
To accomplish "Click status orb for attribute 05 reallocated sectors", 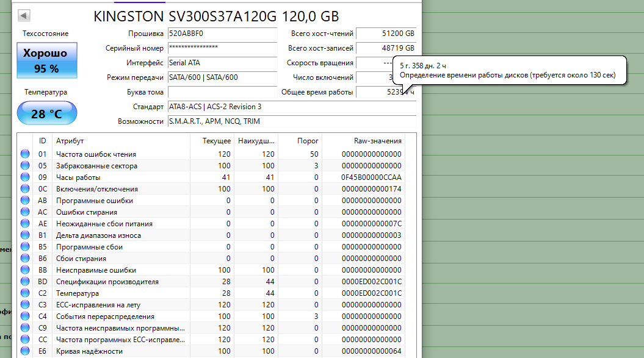I will [x=25, y=165].
